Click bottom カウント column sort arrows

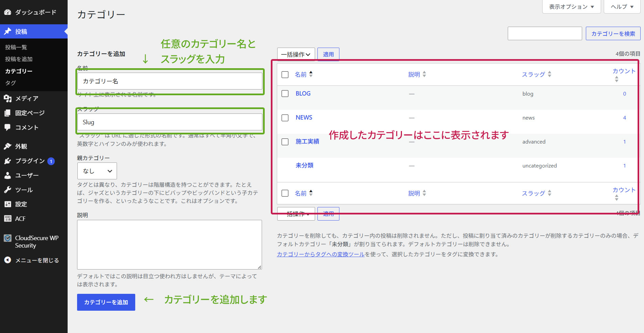617,198
